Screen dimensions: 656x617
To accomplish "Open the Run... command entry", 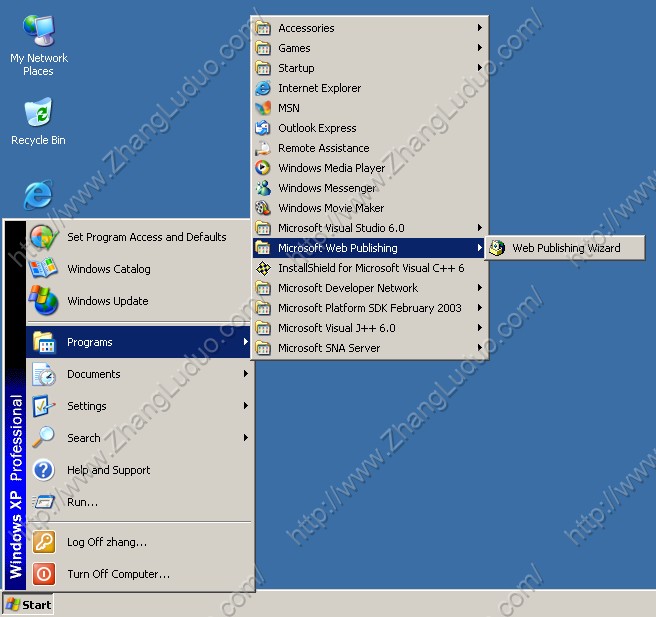I will click(x=140, y=502).
